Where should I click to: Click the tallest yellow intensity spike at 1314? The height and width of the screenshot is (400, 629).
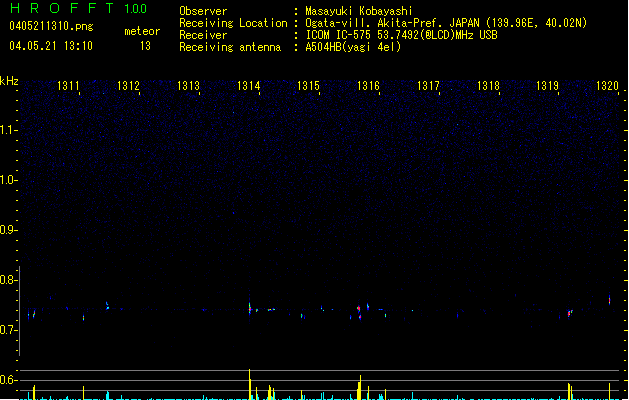[x=250, y=384]
